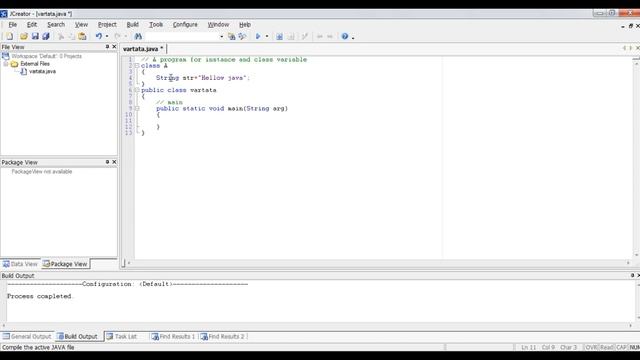This screenshot has height=360, width=640.
Task: Click inside the toolbar search combo box
Action: click(x=182, y=36)
